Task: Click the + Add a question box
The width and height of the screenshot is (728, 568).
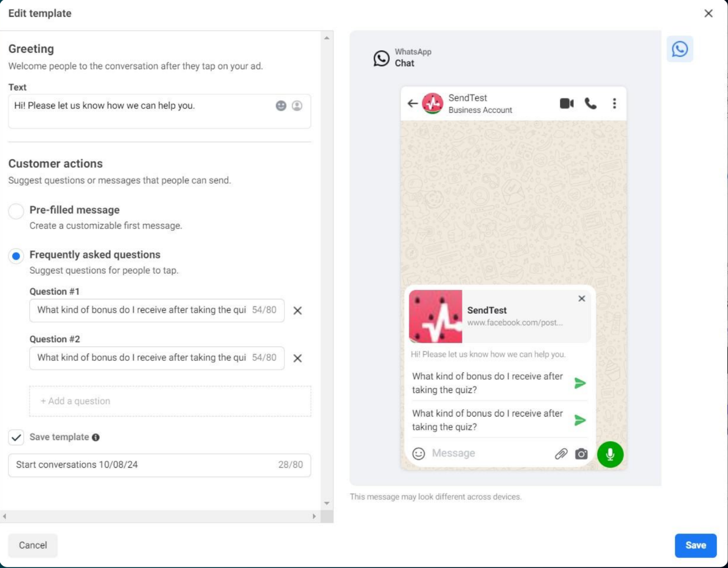Action: (170, 401)
